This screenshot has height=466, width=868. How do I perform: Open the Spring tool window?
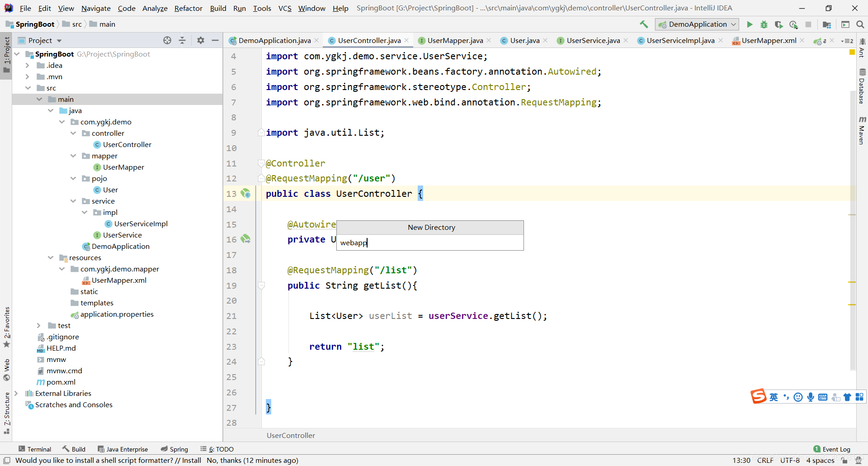coord(175,449)
